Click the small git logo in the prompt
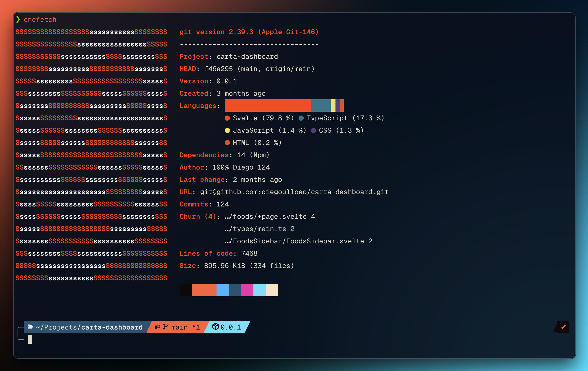This screenshot has width=588, height=371. click(157, 327)
